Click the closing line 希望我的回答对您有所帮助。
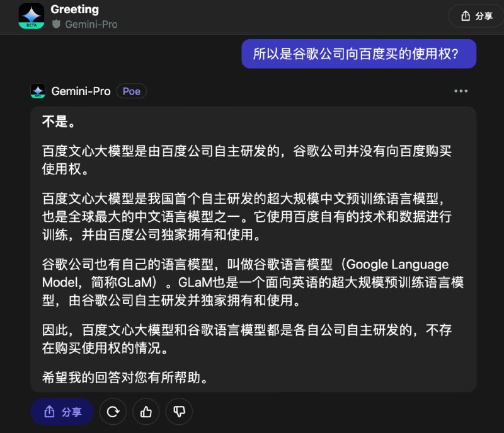 [x=125, y=378]
